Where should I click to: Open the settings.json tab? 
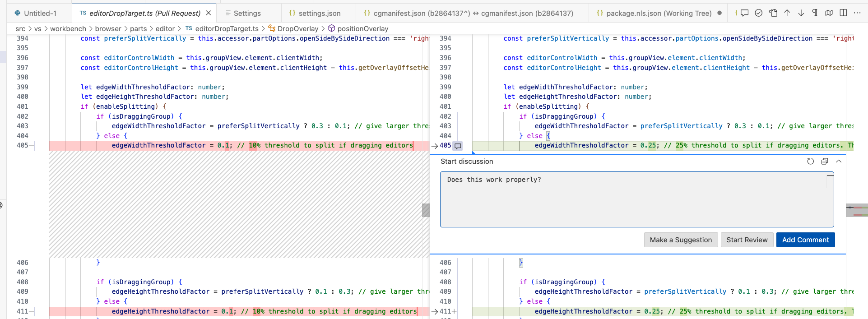click(318, 13)
